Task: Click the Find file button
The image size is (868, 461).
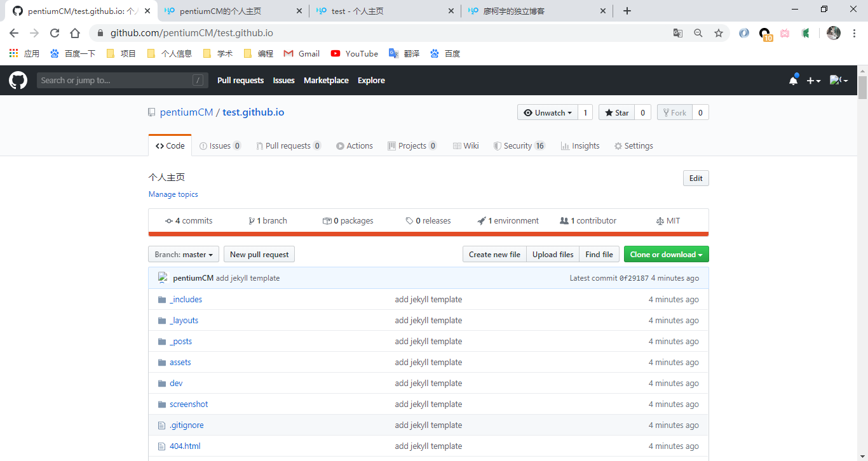Action: [x=599, y=254]
